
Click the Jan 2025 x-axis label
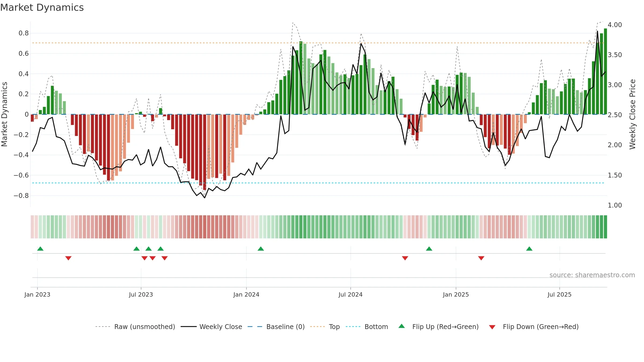tap(456, 294)
